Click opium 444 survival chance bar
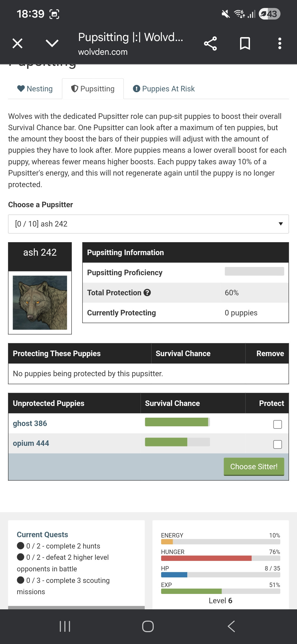 pyautogui.click(x=177, y=442)
